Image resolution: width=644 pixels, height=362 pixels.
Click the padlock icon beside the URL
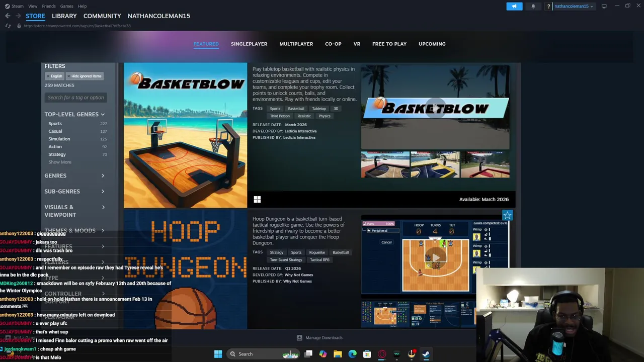(x=19, y=26)
